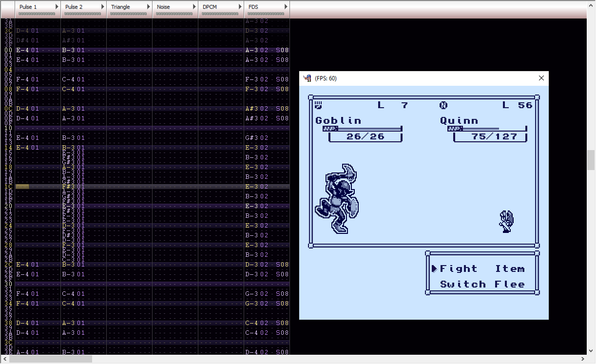
Task: Expand Pulse 2 effect columns arrow
Action: pyautogui.click(x=102, y=7)
